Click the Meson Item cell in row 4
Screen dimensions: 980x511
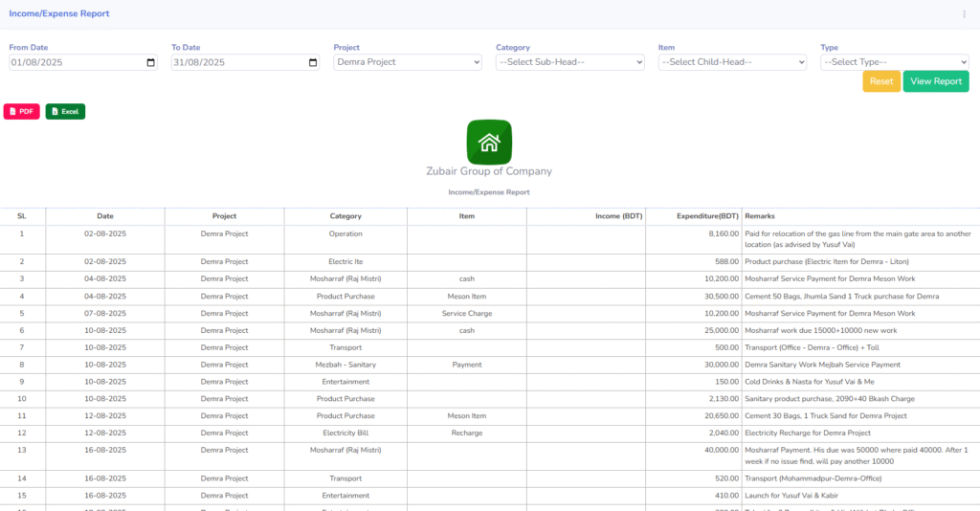[x=467, y=297]
